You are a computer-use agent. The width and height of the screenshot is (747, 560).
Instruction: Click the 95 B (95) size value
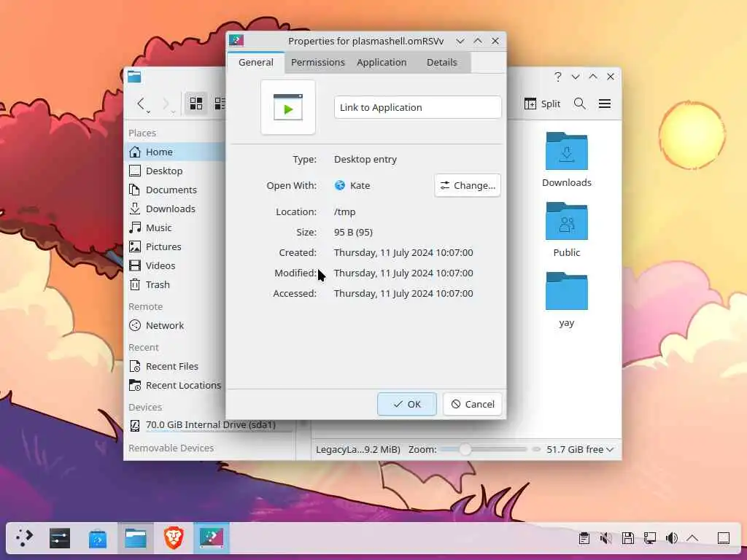(x=354, y=232)
